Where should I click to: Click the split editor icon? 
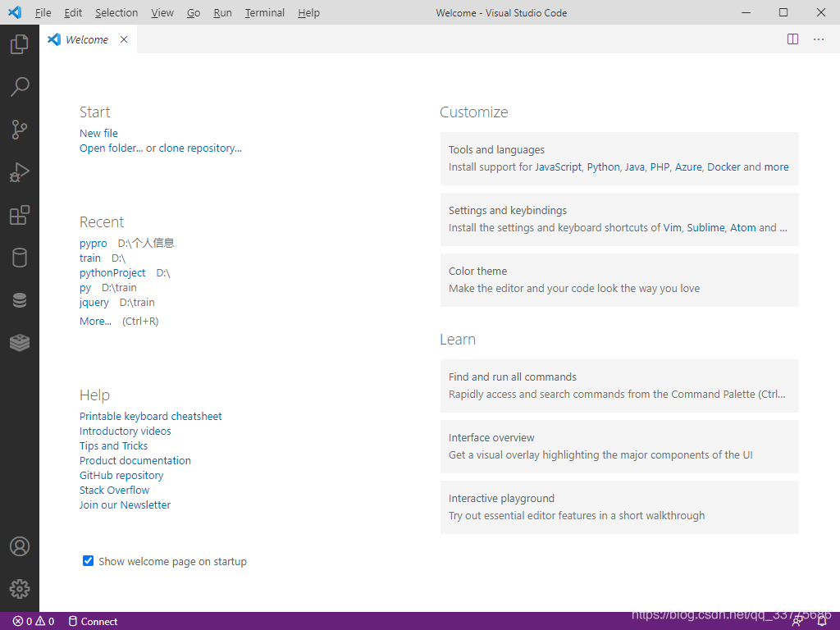click(x=793, y=39)
